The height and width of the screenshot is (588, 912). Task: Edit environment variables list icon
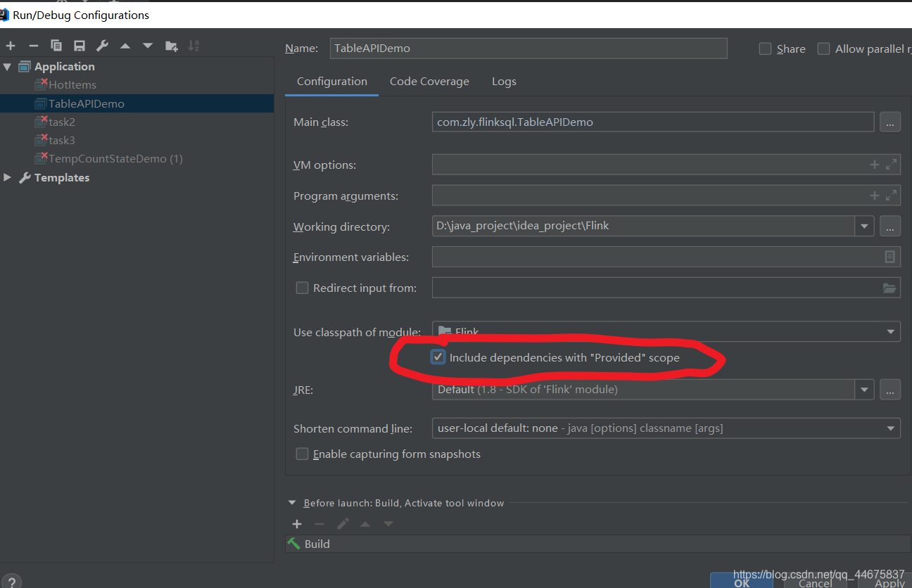(890, 257)
